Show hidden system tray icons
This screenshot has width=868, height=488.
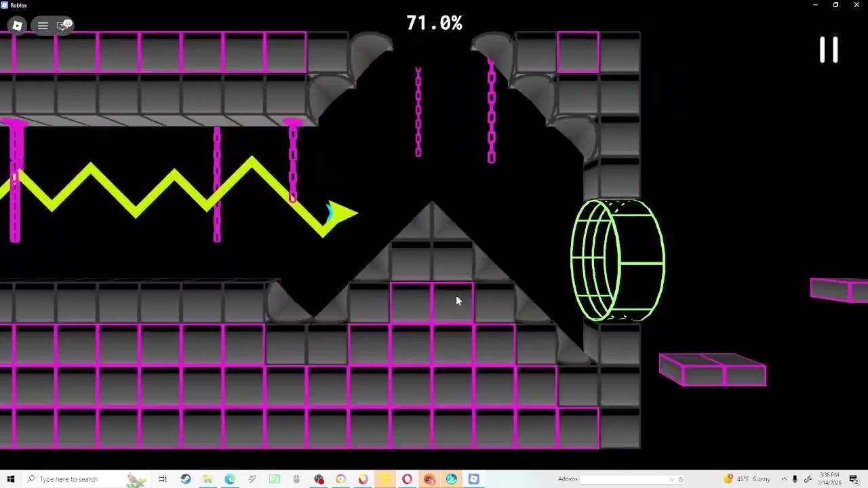pos(784,479)
